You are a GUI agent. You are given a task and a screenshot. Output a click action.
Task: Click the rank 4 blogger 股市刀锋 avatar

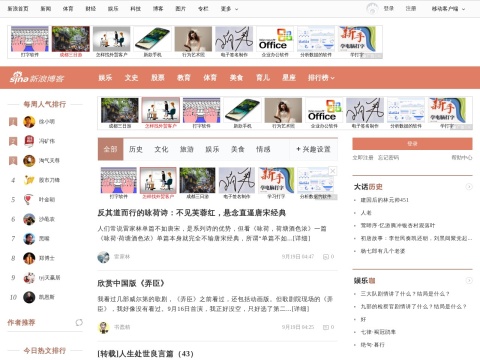point(29,180)
